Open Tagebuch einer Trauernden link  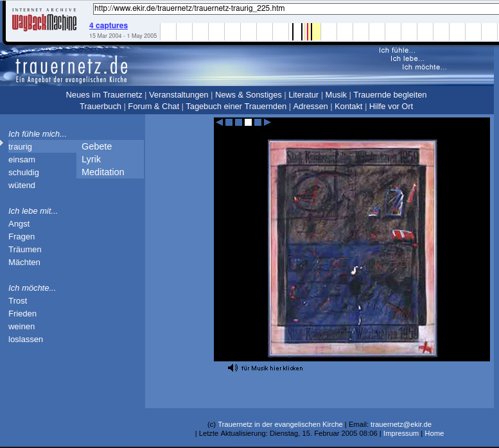(x=236, y=106)
